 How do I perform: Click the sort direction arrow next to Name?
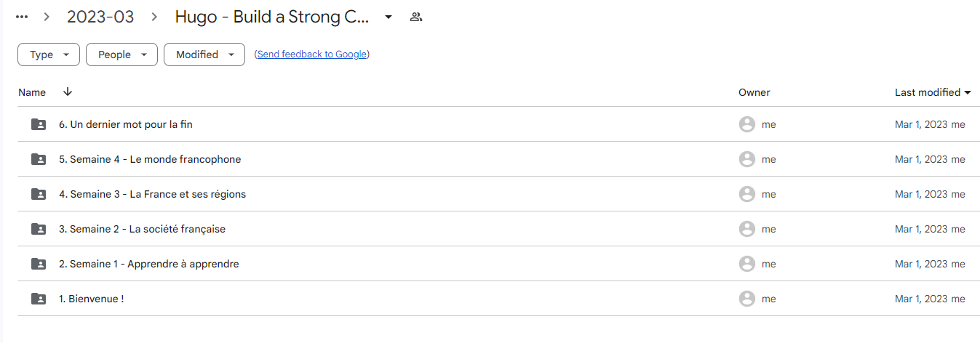tap(68, 92)
